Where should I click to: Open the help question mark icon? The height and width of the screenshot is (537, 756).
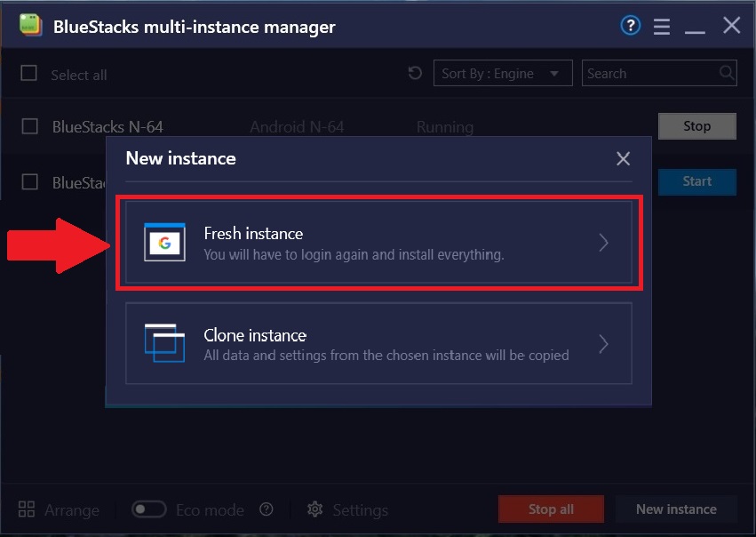pos(630,26)
